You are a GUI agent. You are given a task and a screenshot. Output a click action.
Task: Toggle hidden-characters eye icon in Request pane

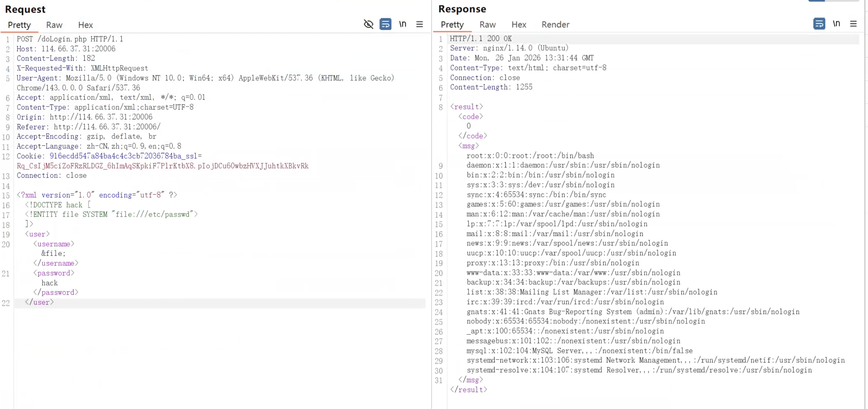pyautogui.click(x=368, y=24)
